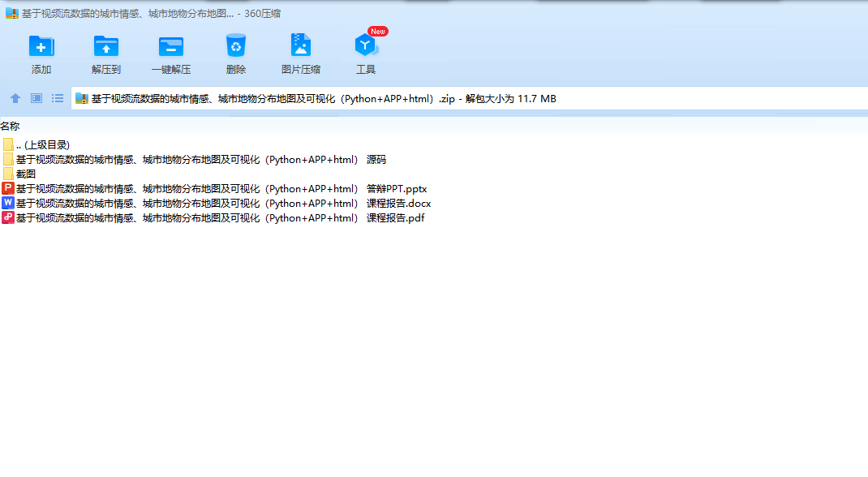The image size is (868, 477).
Task: Click the folder icon of the 截图 folder
Action: (x=8, y=174)
